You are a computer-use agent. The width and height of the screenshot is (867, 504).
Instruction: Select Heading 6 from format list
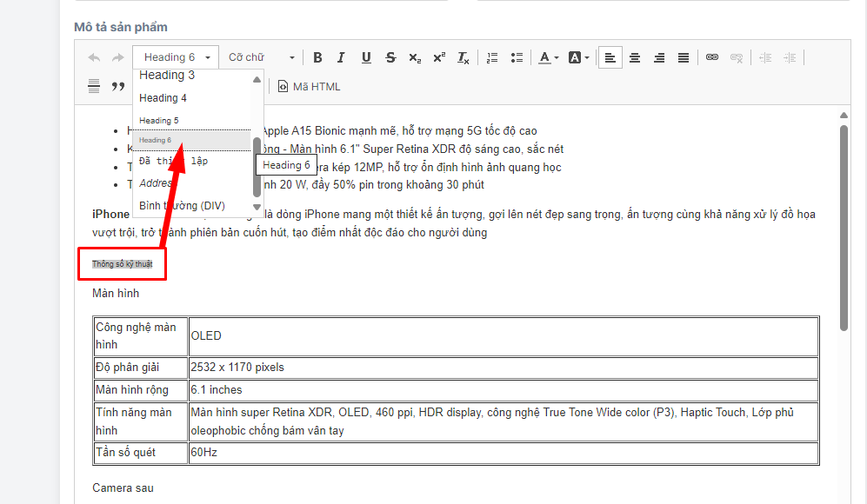191,141
